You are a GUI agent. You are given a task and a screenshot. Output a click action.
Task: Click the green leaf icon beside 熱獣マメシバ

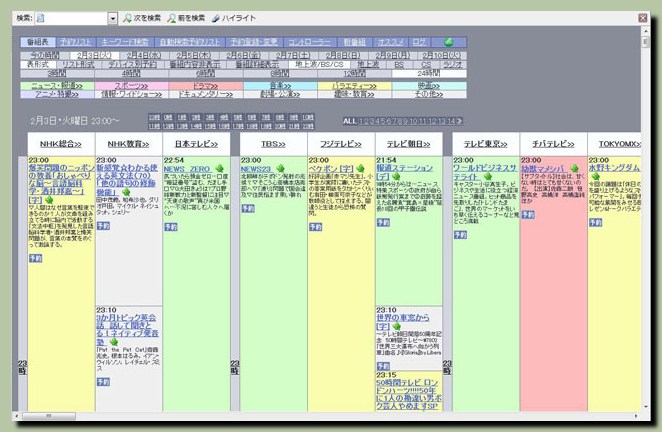[574, 168]
